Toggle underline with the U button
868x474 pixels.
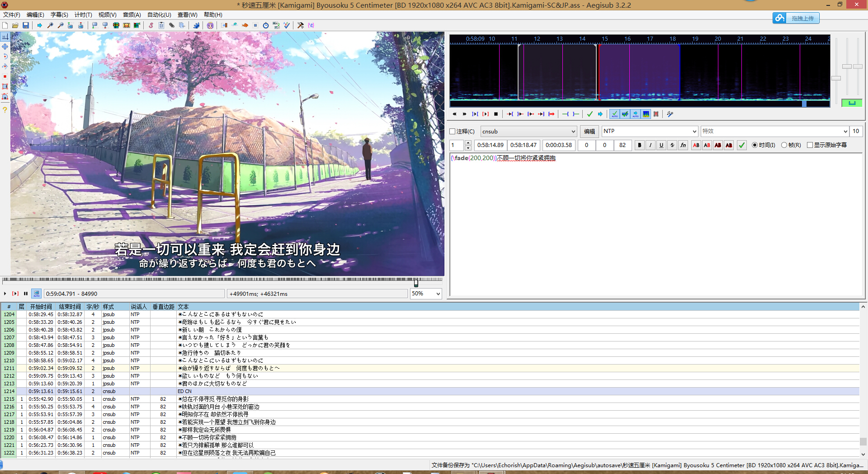(661, 145)
